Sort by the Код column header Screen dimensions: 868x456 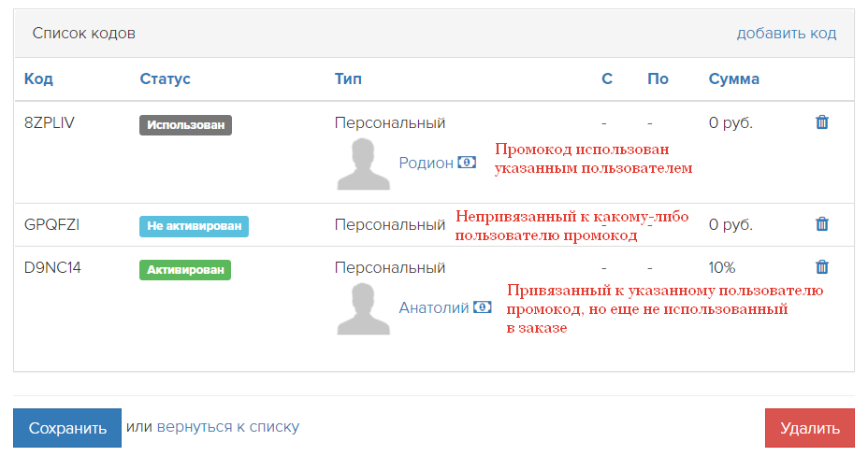click(38, 78)
